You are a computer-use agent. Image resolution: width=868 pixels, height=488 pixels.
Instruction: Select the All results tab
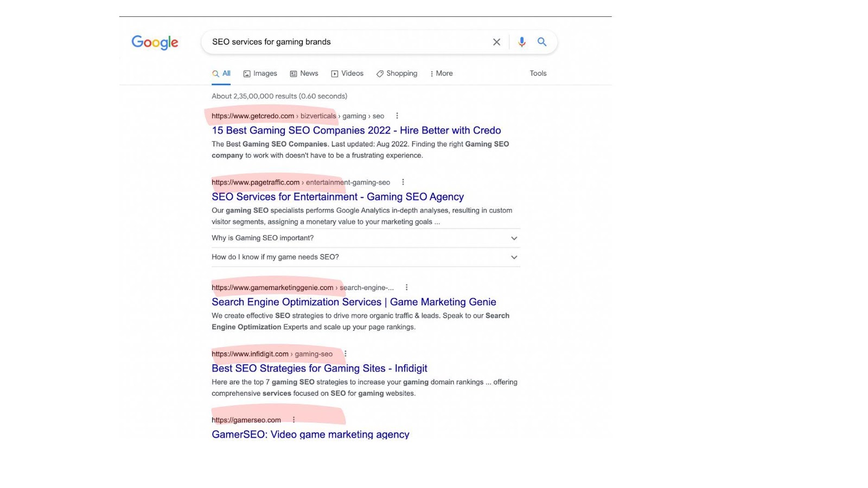[221, 74]
